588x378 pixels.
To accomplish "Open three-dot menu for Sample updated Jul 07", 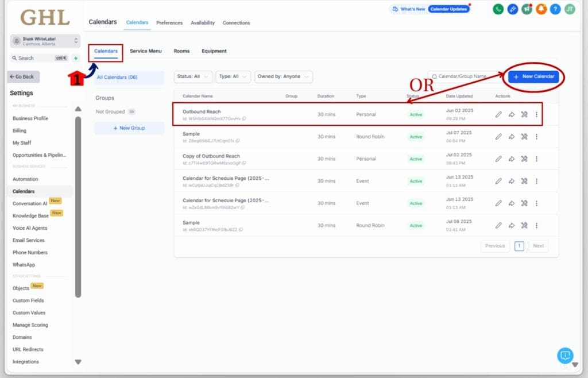I will (x=537, y=137).
